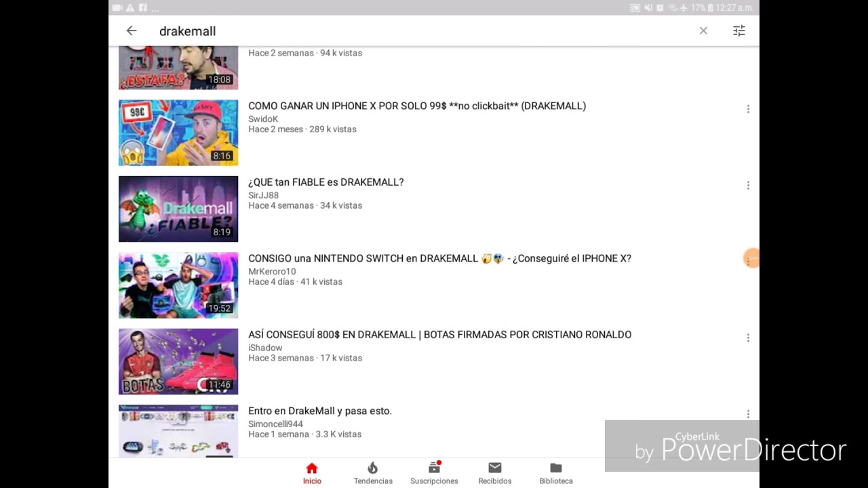Open title ¿QUE tan FIABLE es DRAKEMALL?
The height and width of the screenshot is (488, 868).
tap(325, 182)
